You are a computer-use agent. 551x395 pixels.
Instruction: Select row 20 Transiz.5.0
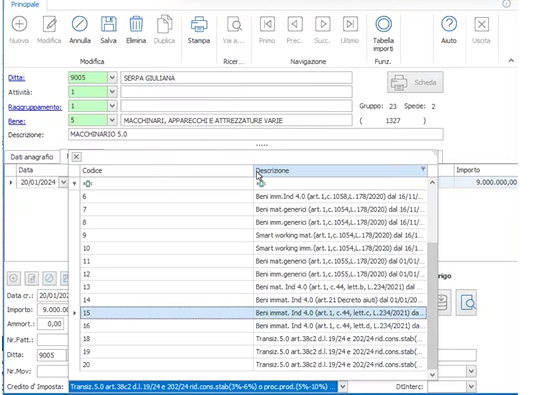click(x=253, y=365)
